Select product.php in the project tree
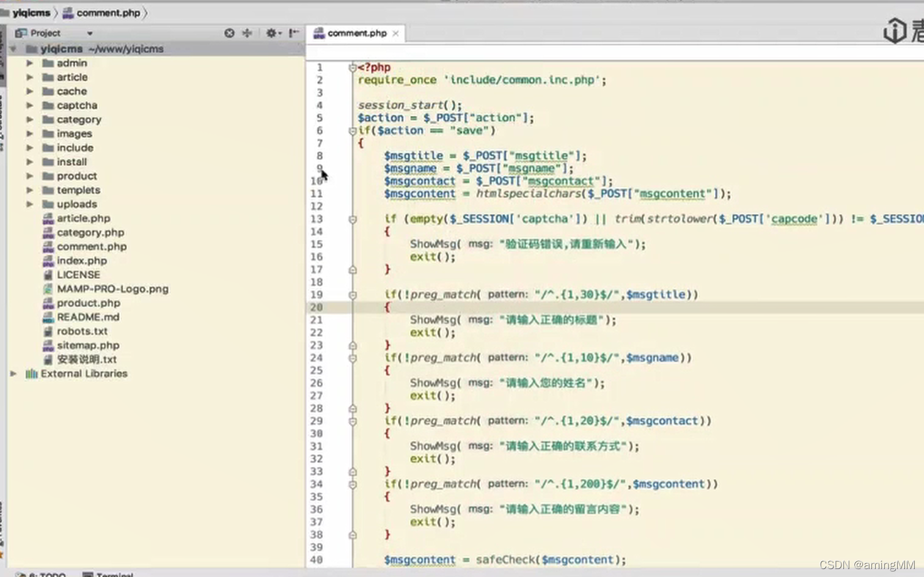The width and height of the screenshot is (924, 577). tap(89, 303)
